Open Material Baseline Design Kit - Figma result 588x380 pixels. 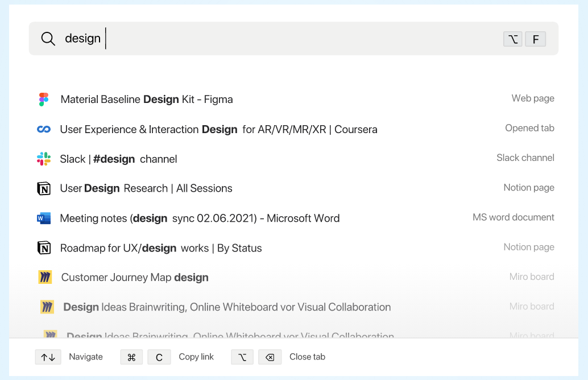[x=147, y=100]
